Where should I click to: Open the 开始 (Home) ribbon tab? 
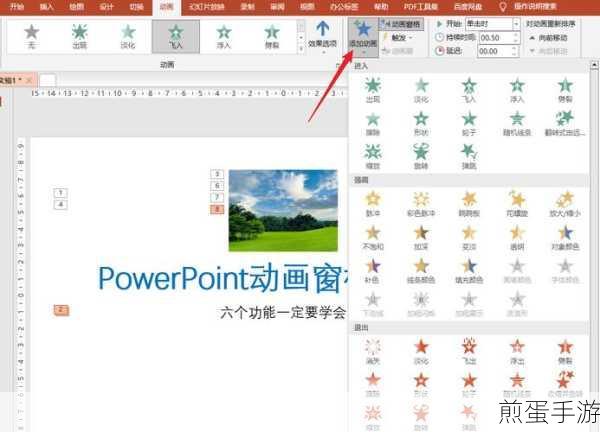(16, 7)
